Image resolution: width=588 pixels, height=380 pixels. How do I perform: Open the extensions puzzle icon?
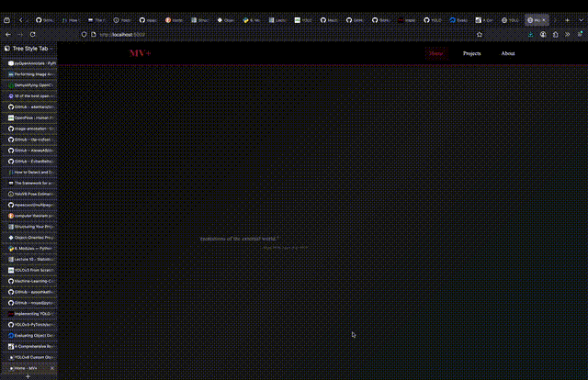pos(555,35)
